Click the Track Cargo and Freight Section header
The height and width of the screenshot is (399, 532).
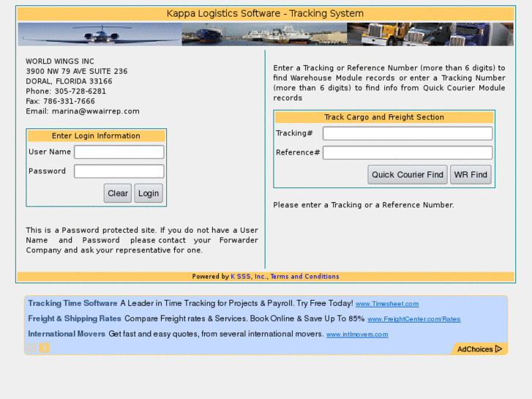point(384,117)
